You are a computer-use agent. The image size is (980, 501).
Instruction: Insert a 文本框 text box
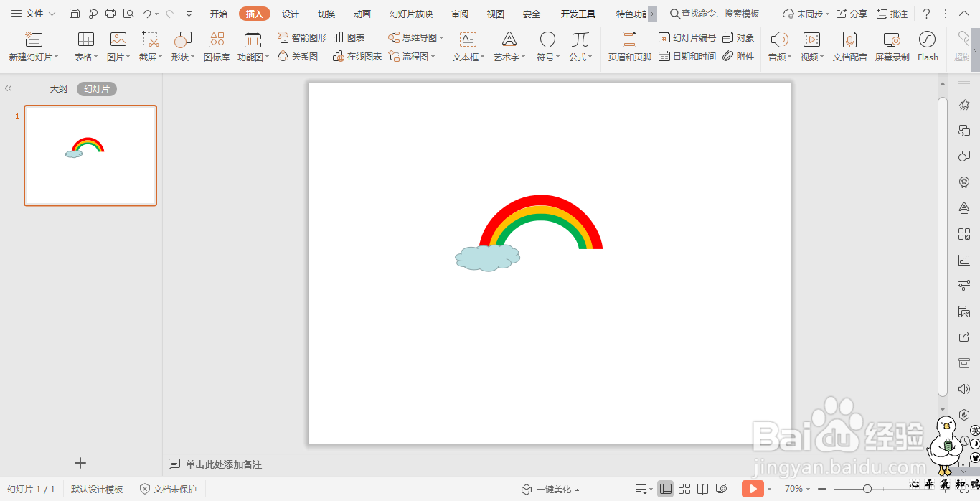[468, 47]
